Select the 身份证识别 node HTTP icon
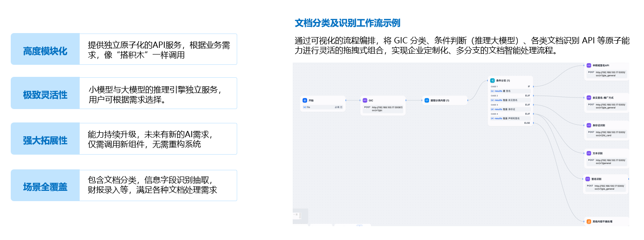The height and width of the screenshot is (240, 644). tap(589, 126)
